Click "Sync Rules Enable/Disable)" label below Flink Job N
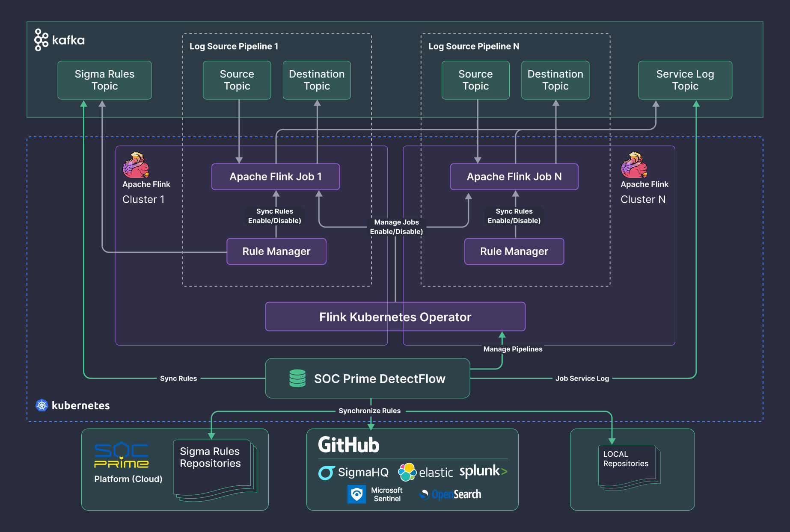The width and height of the screenshot is (790, 532). (514, 216)
